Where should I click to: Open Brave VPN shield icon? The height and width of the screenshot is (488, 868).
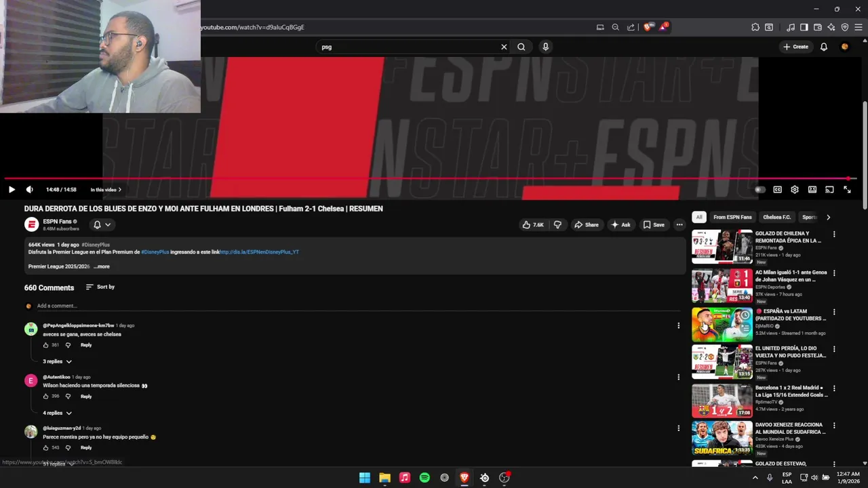(845, 27)
